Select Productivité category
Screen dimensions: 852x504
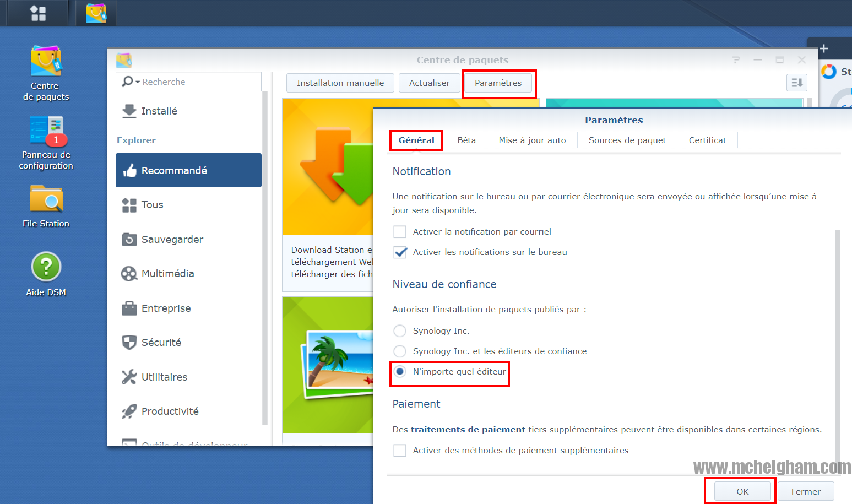click(188, 411)
